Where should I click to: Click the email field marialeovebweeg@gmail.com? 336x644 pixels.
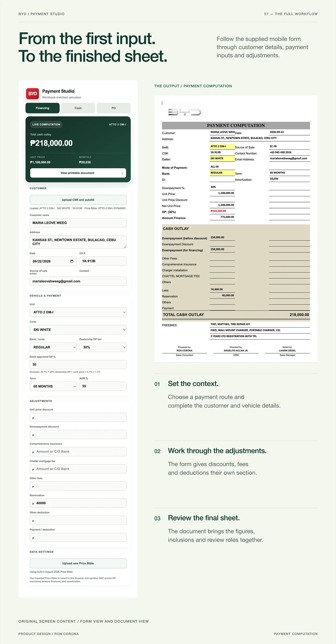tap(78, 281)
